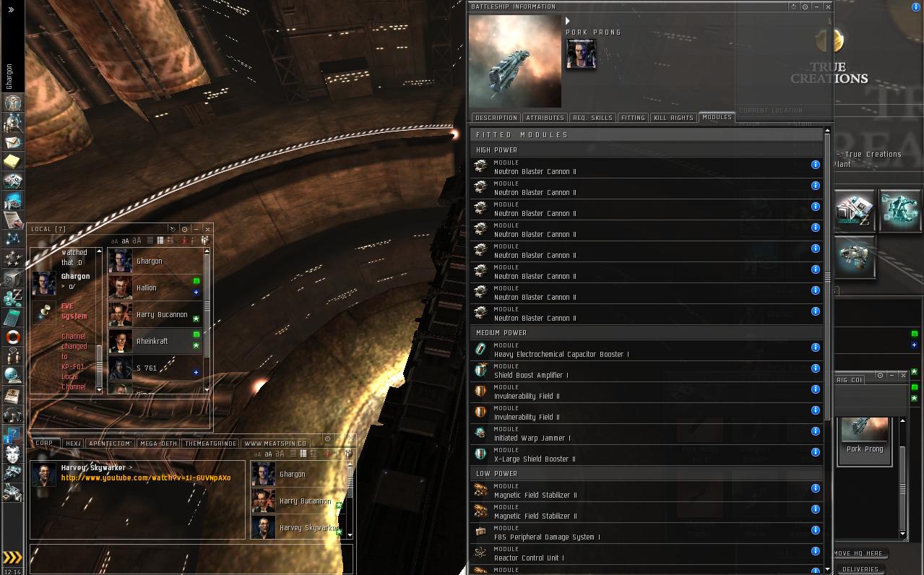Image resolution: width=924 pixels, height=575 pixels.
Task: Click the battleship preview image
Action: coord(515,61)
